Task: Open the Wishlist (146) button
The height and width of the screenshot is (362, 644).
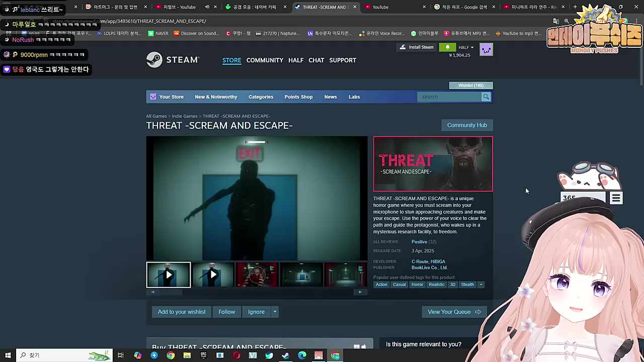Action: (471, 85)
